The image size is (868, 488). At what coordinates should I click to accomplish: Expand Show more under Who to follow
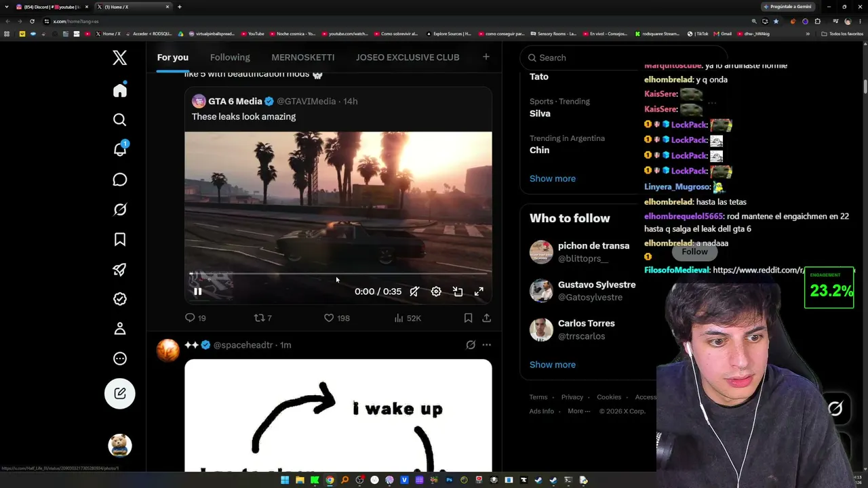[553, 365]
